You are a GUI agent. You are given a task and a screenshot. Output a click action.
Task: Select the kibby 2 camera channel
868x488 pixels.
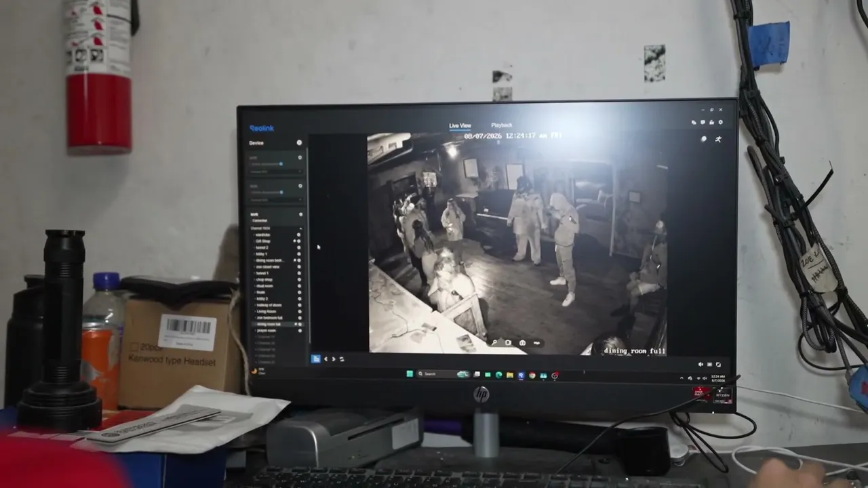pos(262,299)
